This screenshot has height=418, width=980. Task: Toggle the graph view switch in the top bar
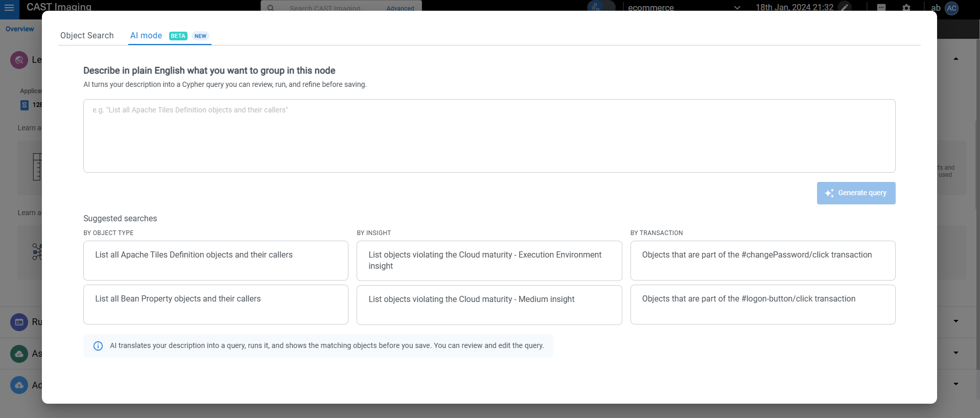(x=601, y=7)
